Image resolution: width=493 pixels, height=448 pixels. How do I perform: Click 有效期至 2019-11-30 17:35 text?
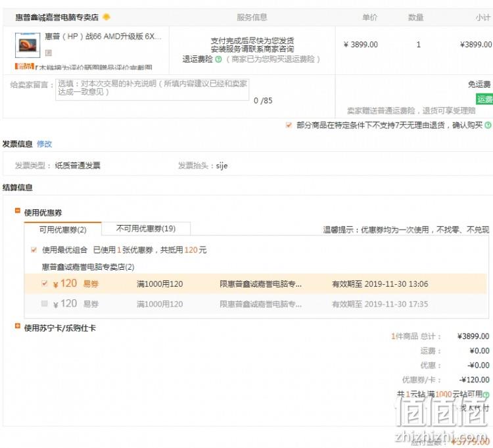pyautogui.click(x=380, y=304)
